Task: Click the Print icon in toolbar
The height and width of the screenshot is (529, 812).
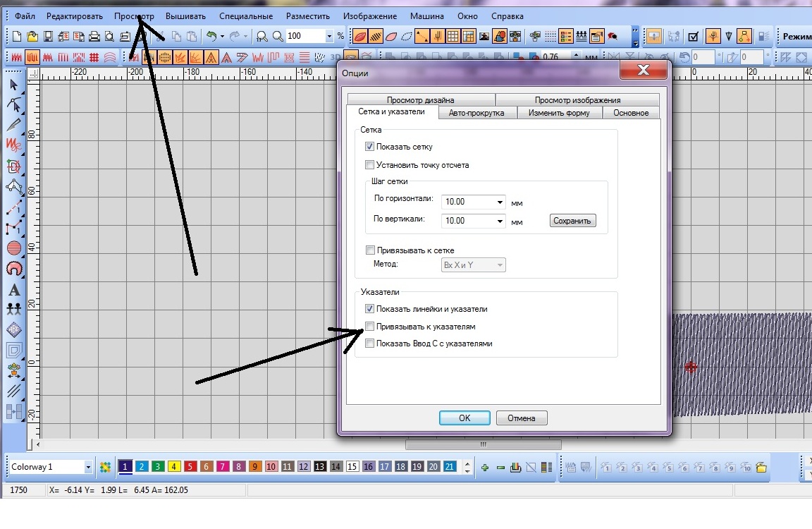Action: (94, 36)
